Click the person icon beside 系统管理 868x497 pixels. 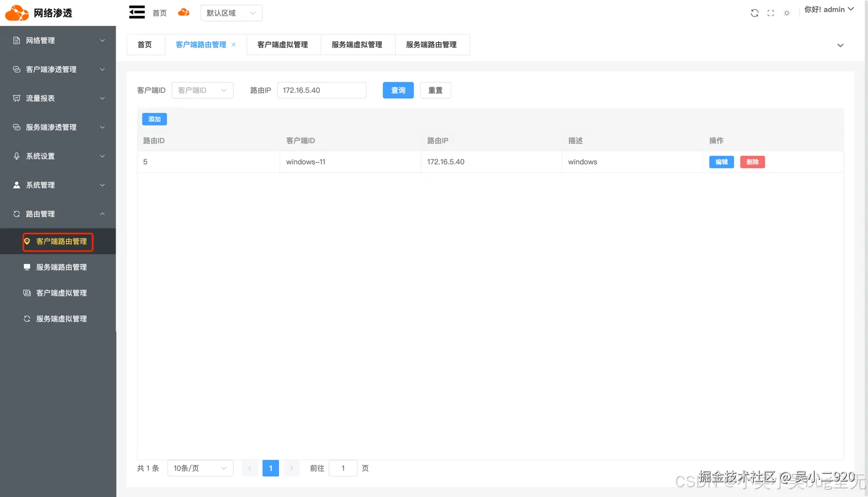click(16, 184)
